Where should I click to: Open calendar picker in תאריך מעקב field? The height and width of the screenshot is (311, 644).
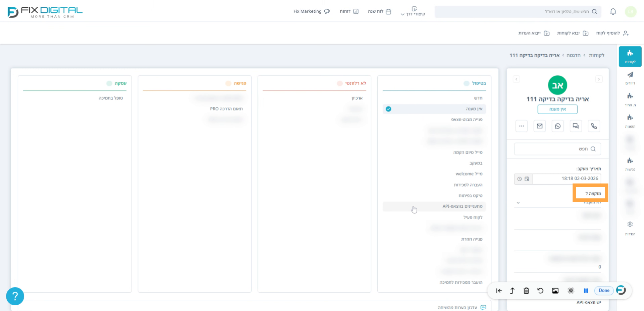coord(527,179)
